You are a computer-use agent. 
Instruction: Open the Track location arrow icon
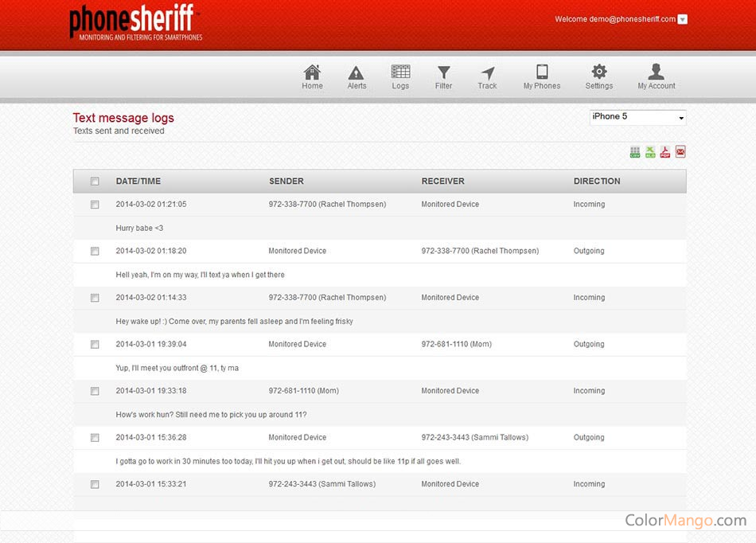coord(488,72)
